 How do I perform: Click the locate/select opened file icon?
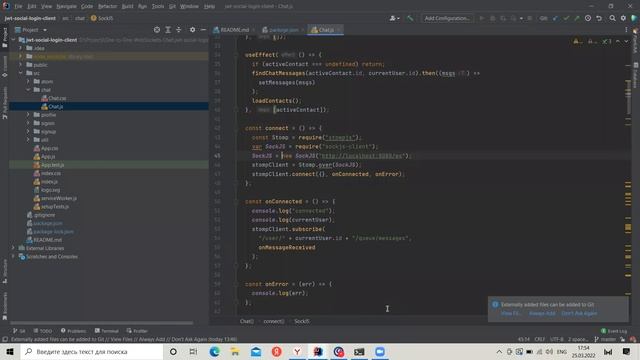[157, 30]
